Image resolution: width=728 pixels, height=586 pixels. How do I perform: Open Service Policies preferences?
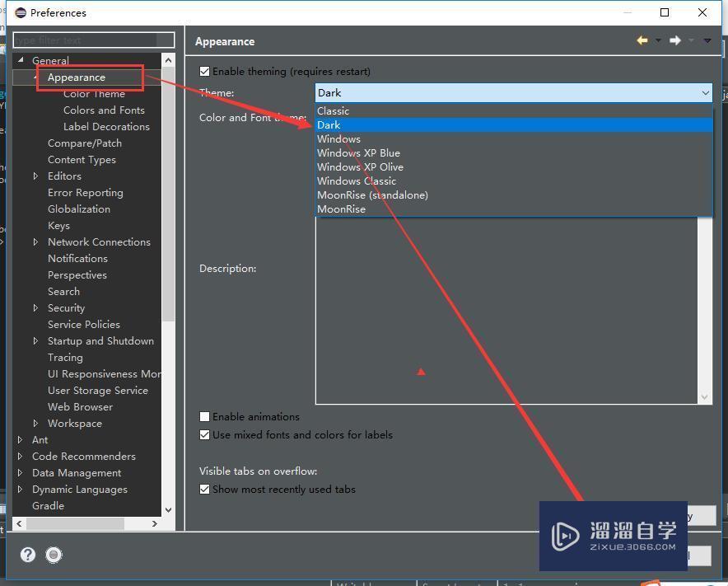click(x=84, y=325)
